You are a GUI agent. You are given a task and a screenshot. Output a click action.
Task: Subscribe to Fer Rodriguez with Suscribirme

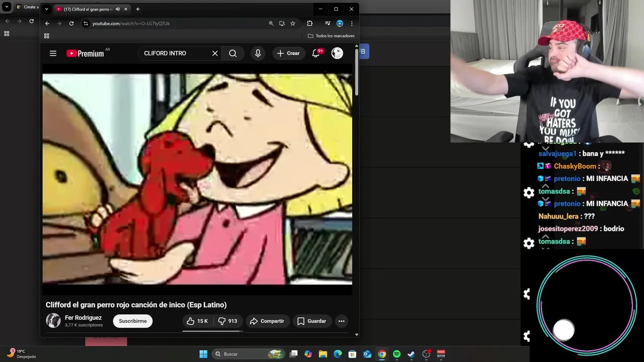pyautogui.click(x=133, y=321)
